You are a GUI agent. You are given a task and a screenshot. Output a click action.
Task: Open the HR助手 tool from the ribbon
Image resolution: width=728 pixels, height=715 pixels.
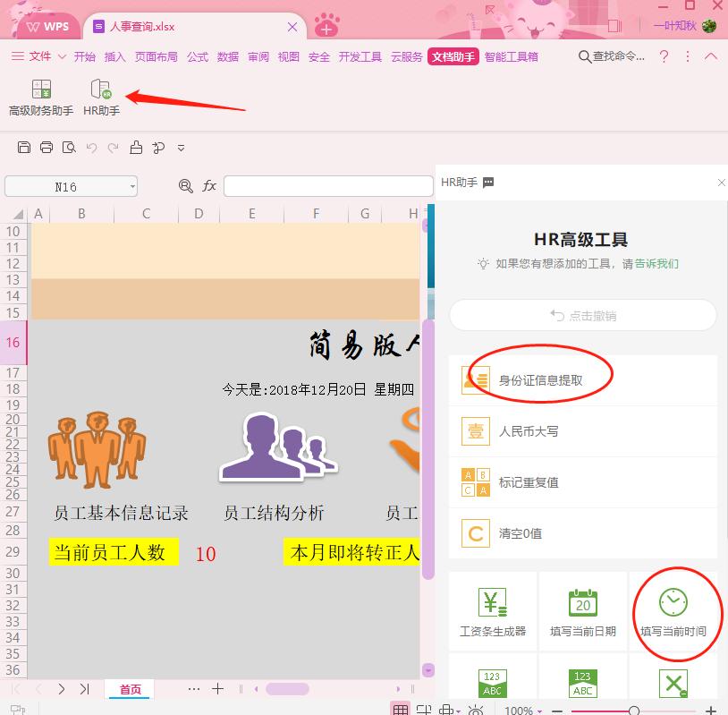[x=100, y=94]
